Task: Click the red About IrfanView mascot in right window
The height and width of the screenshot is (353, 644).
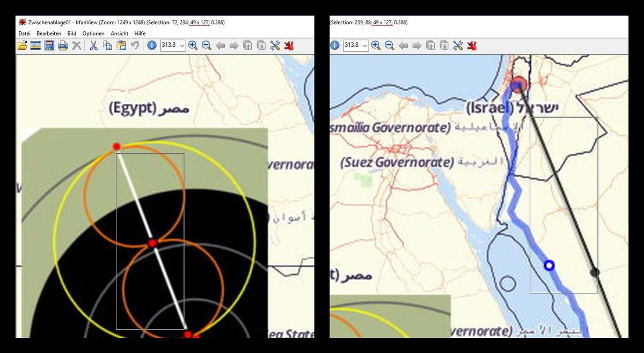Action: click(x=472, y=46)
